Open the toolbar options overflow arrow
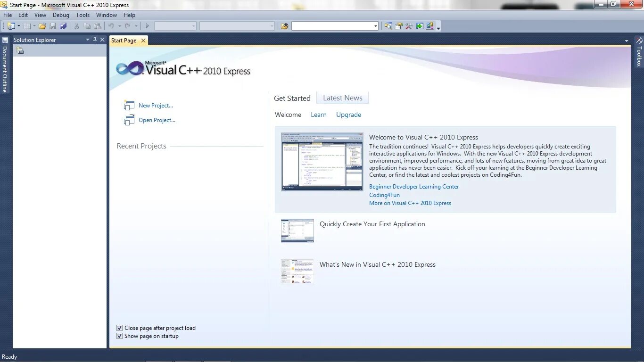The image size is (644, 362). tap(438, 27)
